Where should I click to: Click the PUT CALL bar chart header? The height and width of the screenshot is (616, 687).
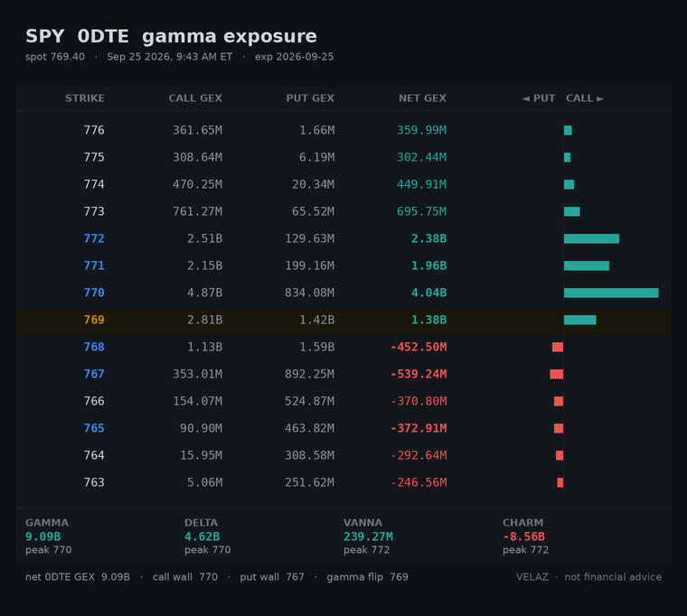[563, 98]
